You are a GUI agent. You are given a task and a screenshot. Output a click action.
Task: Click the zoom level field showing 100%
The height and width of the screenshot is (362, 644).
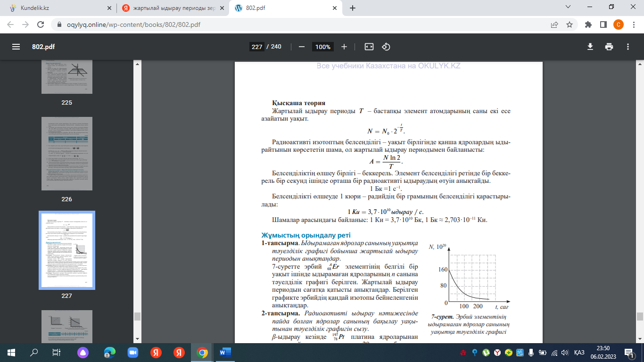point(323,47)
